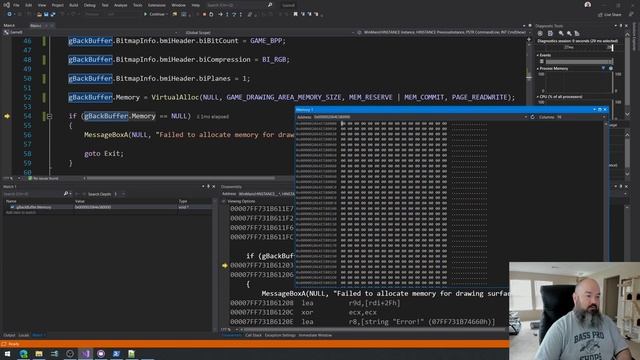
Task: Click the Diagnostic Tools zoom in icon
Action: (561, 33)
